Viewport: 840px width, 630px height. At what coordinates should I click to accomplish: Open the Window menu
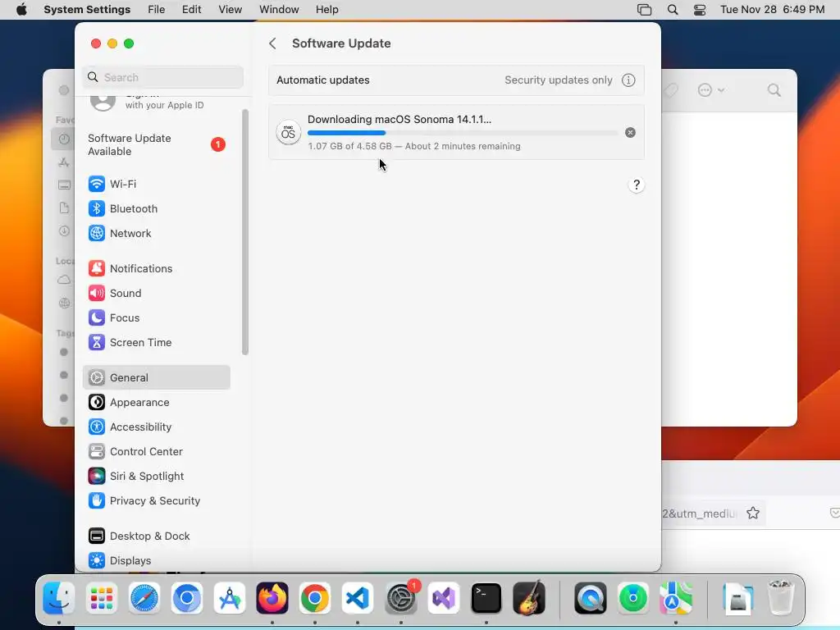pyautogui.click(x=279, y=10)
